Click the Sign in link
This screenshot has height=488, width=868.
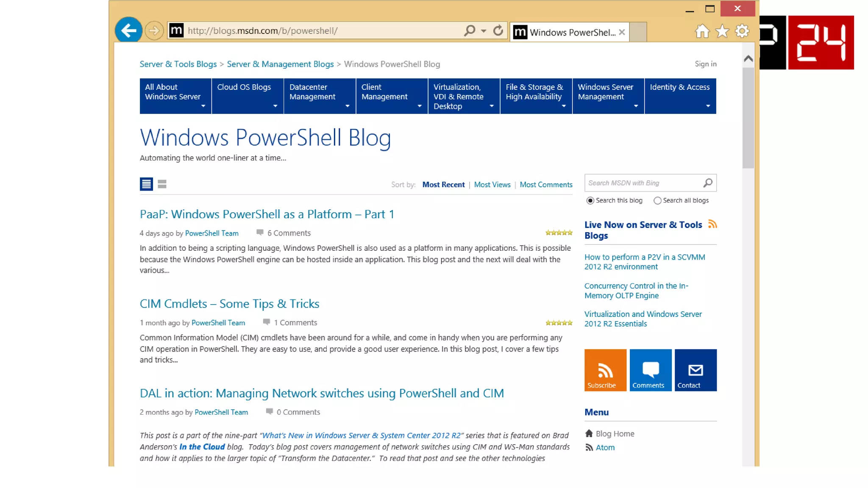[705, 64]
